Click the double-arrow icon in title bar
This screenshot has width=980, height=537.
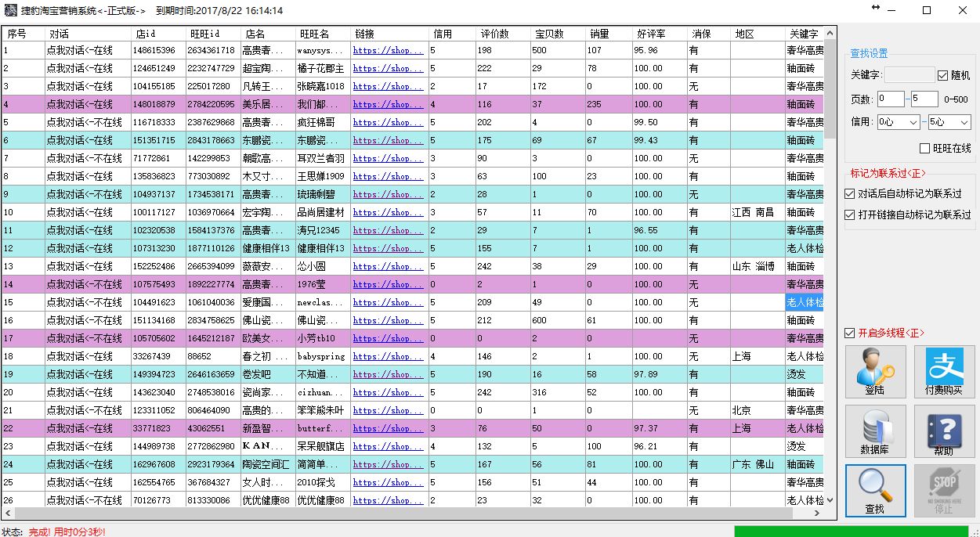point(876,8)
